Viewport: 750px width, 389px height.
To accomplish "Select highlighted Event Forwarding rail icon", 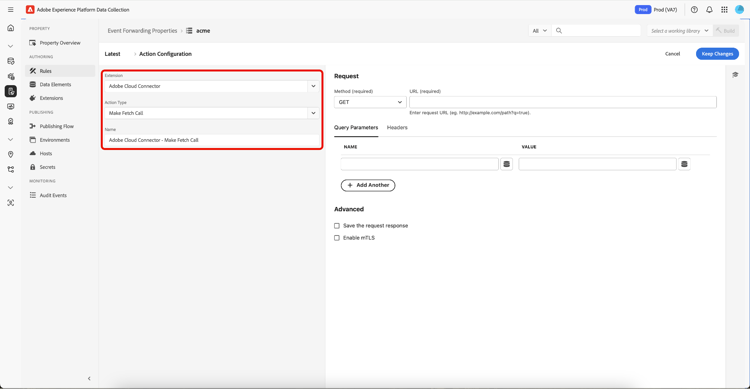I will click(x=11, y=91).
